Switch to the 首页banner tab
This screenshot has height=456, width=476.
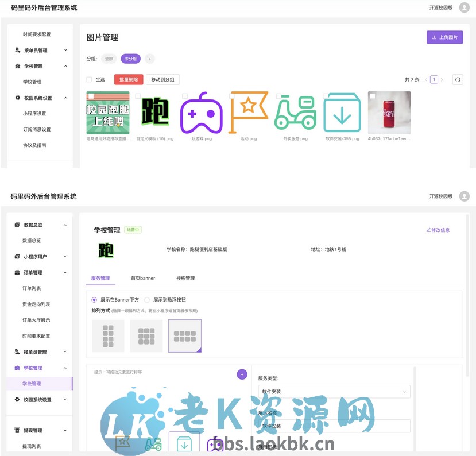142,279
